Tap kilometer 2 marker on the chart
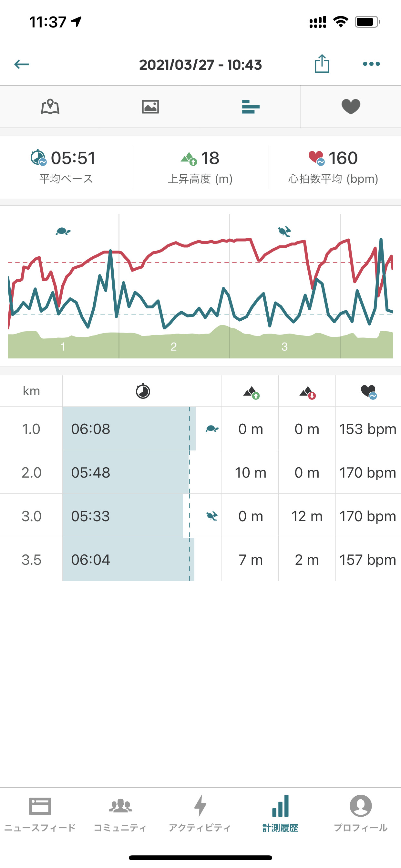This screenshot has width=401, height=868. click(174, 346)
